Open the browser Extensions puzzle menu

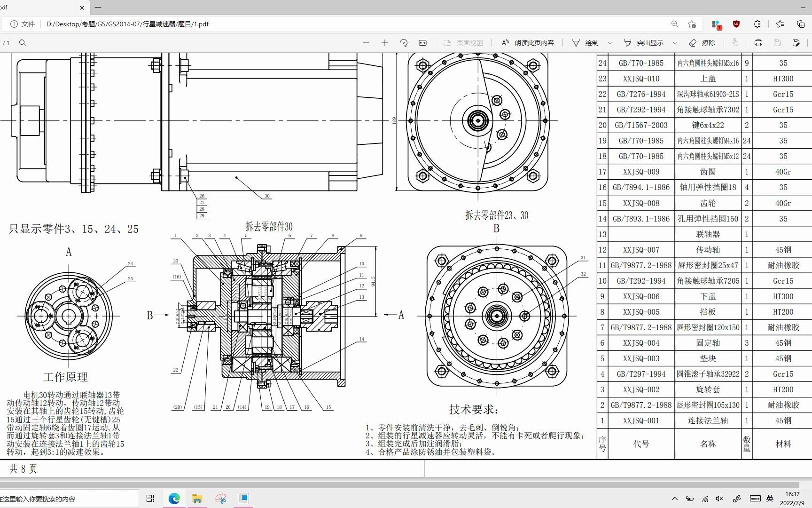click(x=757, y=24)
